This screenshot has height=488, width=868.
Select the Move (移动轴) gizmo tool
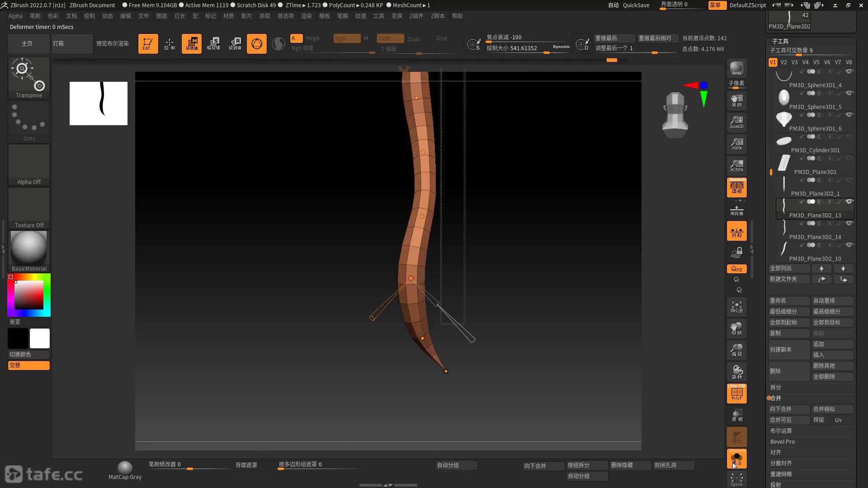[191, 44]
